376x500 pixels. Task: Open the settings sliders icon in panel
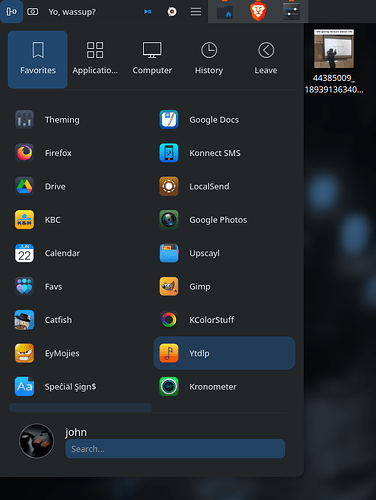[291, 11]
